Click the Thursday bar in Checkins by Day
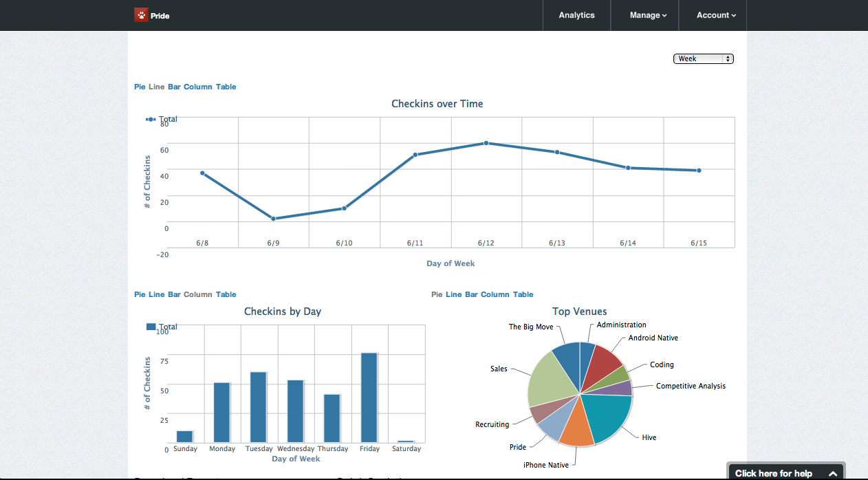This screenshot has height=480, width=868. click(x=332, y=418)
